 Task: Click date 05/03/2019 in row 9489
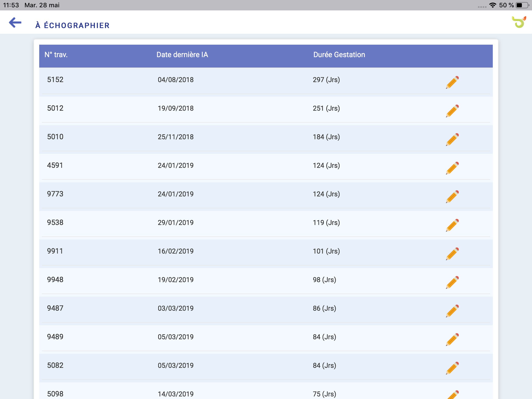[x=176, y=337]
